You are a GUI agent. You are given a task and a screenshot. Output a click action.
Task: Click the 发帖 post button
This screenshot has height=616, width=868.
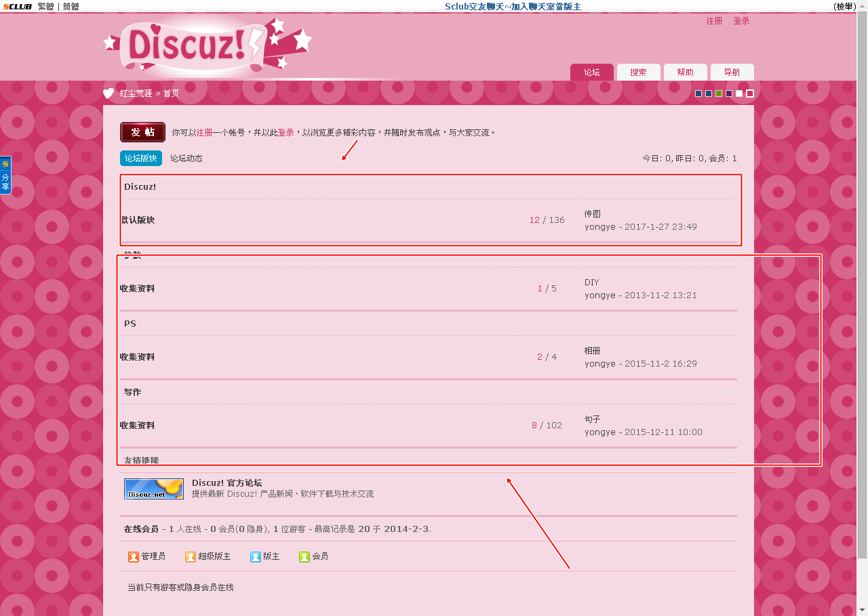coord(142,132)
